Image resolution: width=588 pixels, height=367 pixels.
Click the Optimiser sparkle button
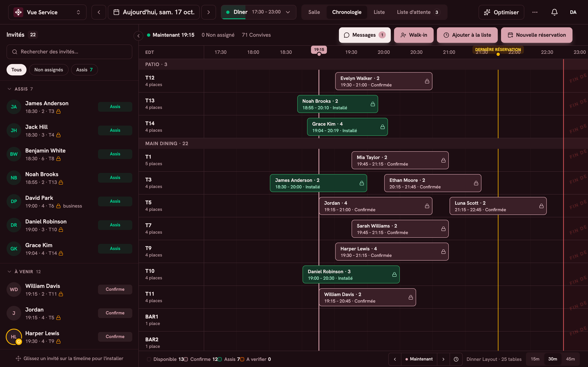[501, 12]
